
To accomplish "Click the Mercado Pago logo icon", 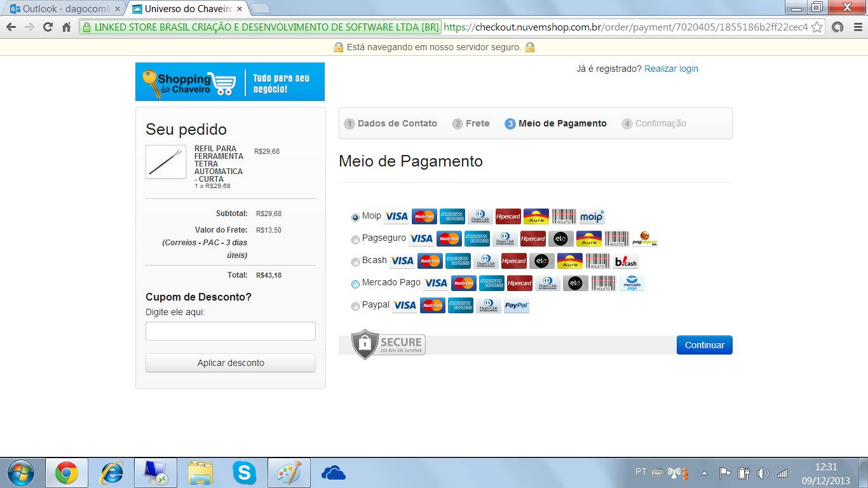I will coord(632,283).
